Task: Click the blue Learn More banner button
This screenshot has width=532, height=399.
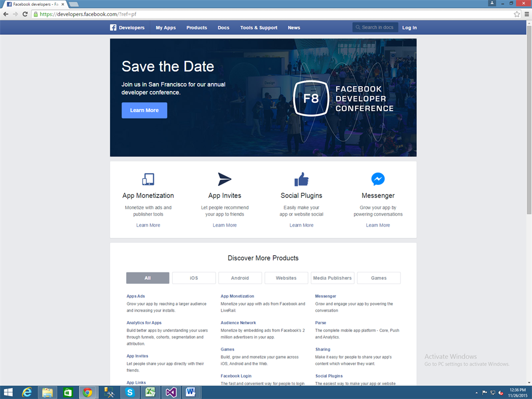Action: 144,110
